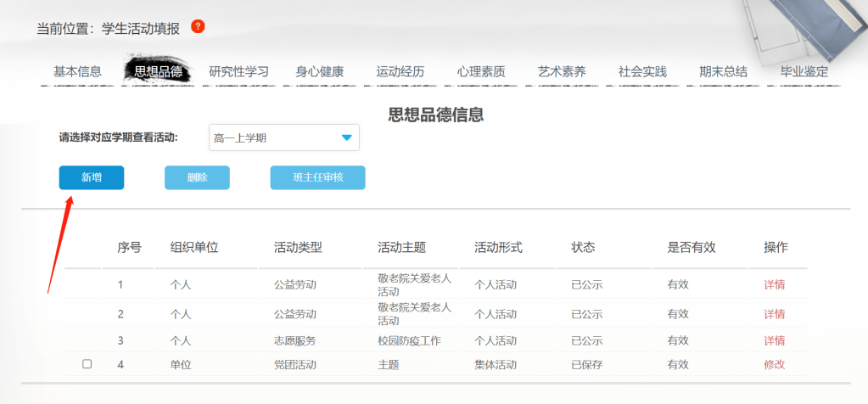Submit via the 班主任审核 button

317,177
